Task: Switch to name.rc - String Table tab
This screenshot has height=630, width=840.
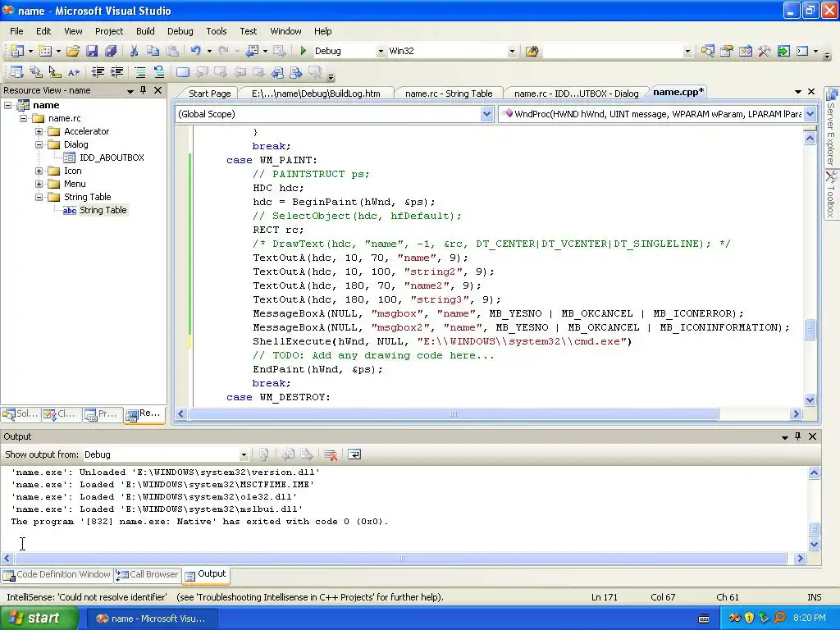Action: [x=449, y=94]
